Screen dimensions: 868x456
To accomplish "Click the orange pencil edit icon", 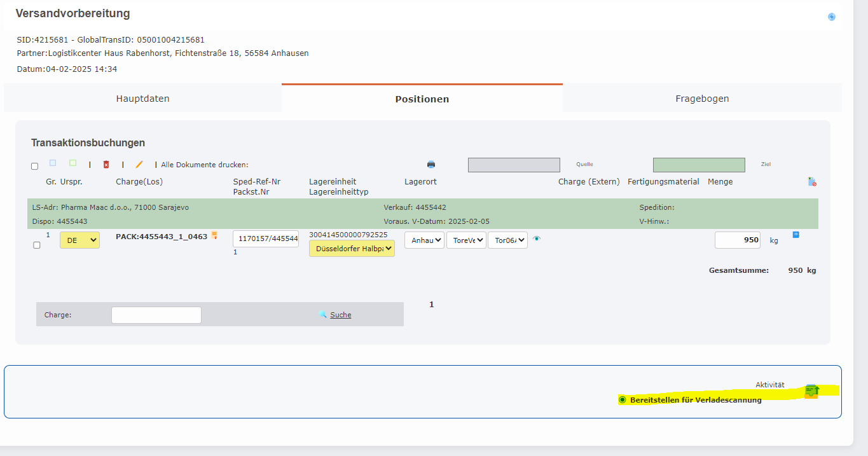I will coord(139,165).
